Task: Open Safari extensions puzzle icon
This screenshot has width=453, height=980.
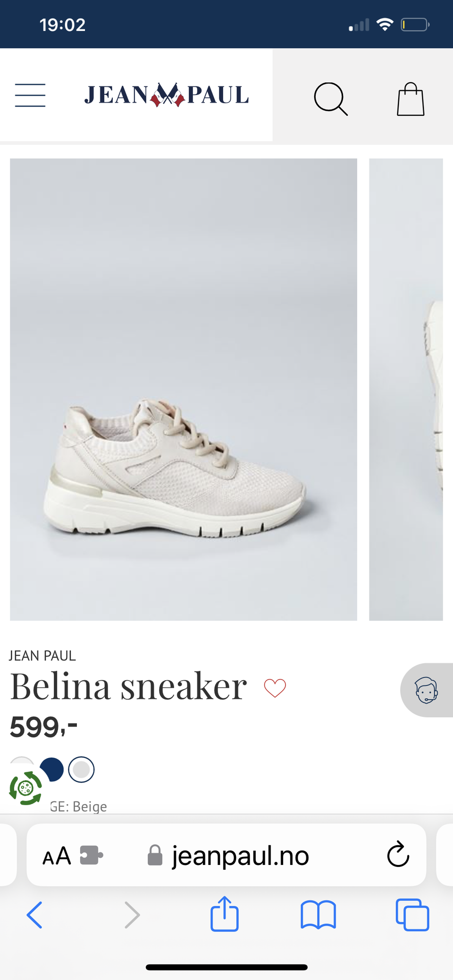Action: click(x=92, y=855)
